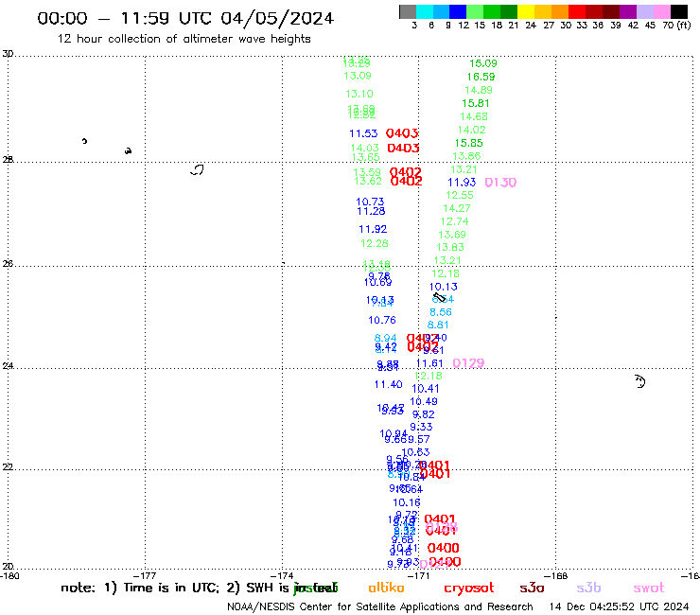Click the 'cryosat' satellite legend label

point(469,589)
